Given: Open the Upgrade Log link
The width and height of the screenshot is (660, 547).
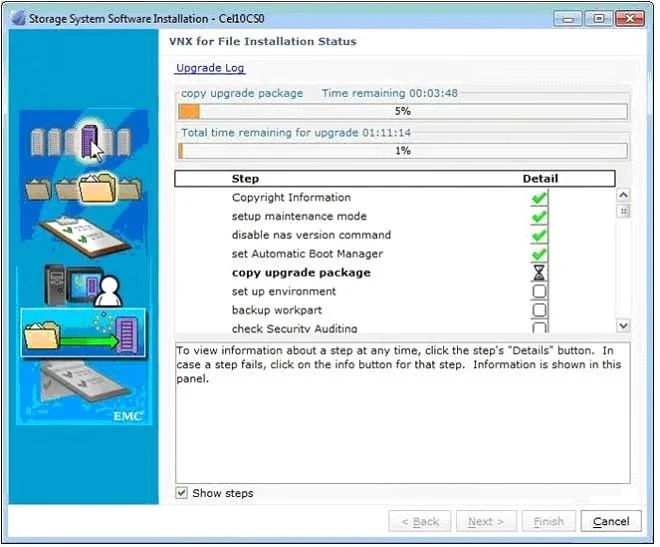Looking at the screenshot, I should 210,68.
